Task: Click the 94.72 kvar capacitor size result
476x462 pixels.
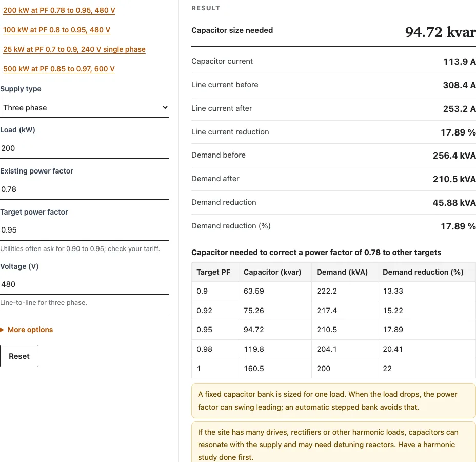Action: point(440,32)
